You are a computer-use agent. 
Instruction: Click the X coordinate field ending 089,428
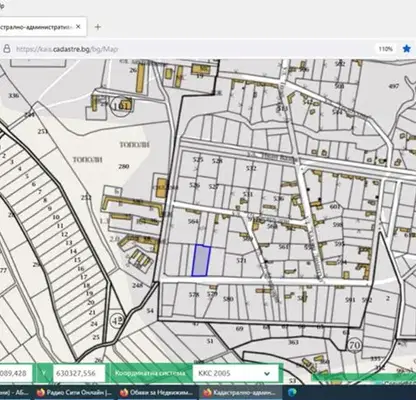16,373
